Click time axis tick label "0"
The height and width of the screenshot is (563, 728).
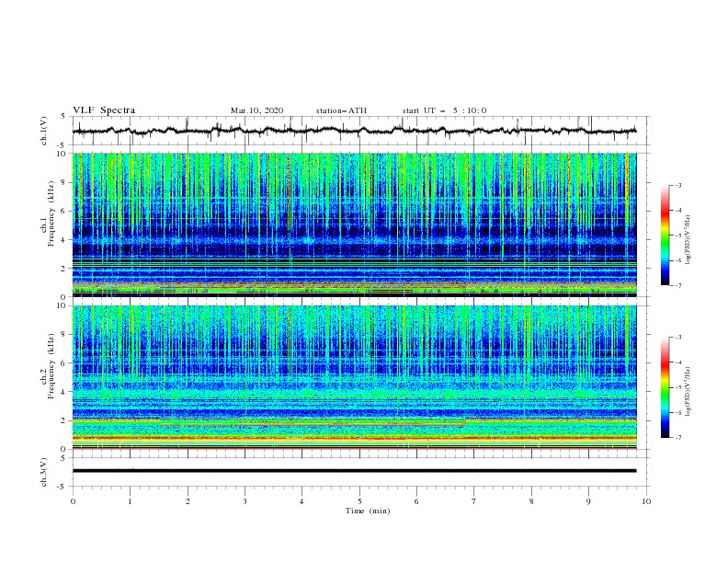tap(73, 501)
